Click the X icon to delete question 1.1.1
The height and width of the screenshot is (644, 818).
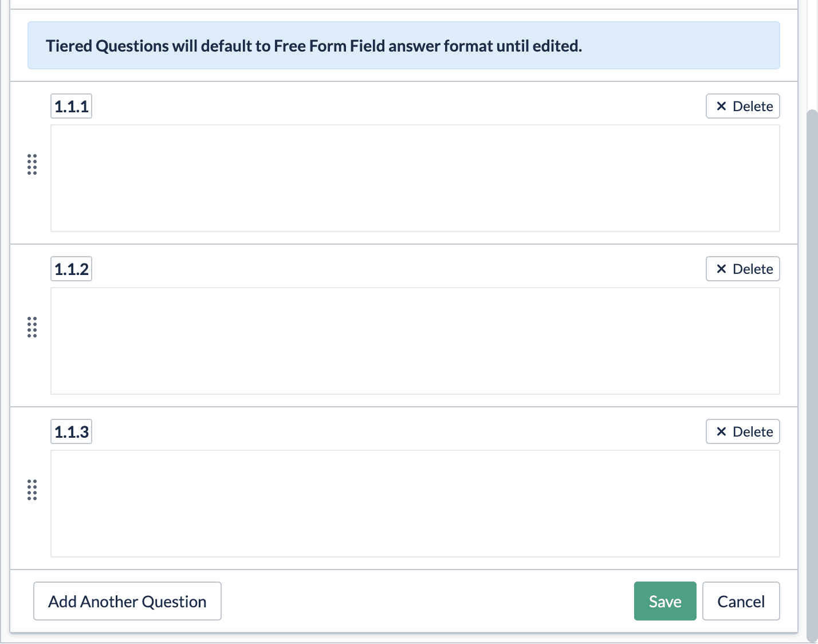pyautogui.click(x=721, y=107)
